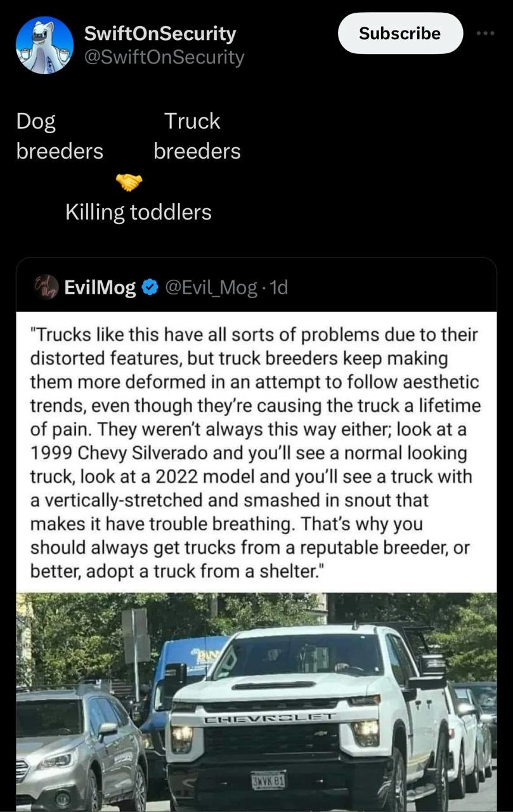Tap EvilMog's blue verified badge
Image resolution: width=513 pixels, height=812 pixels.
point(149,288)
